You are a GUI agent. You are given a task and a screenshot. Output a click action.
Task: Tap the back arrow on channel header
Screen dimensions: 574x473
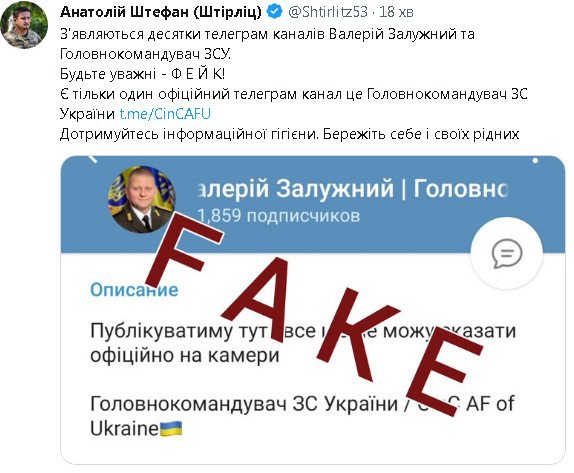(x=93, y=159)
